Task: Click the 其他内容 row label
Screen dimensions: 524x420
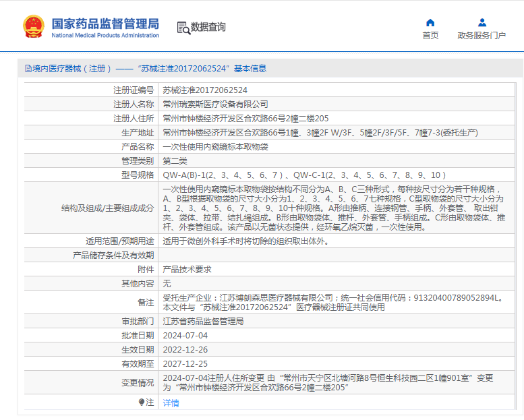Action: 138,284
